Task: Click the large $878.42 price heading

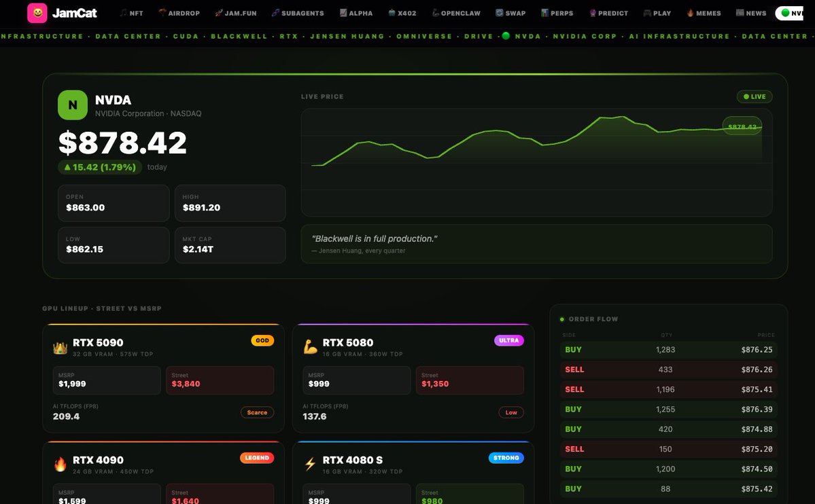Action: [122, 143]
